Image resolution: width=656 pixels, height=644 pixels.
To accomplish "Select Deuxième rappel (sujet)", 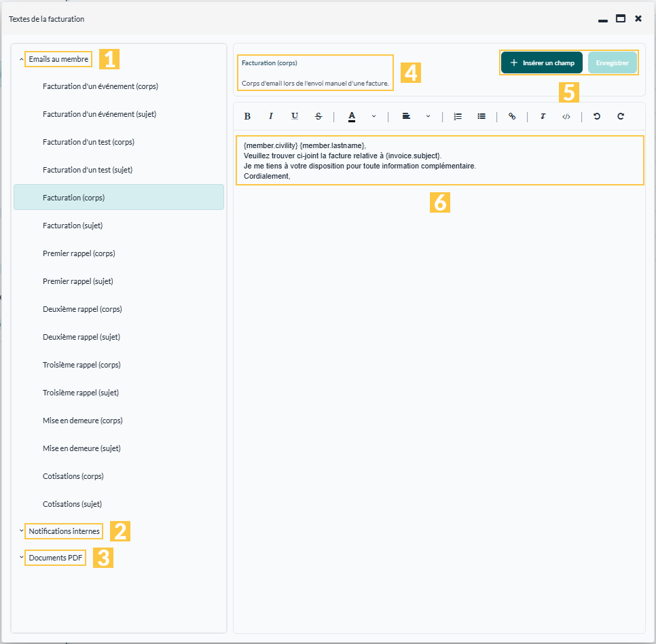I will pyautogui.click(x=119, y=337).
